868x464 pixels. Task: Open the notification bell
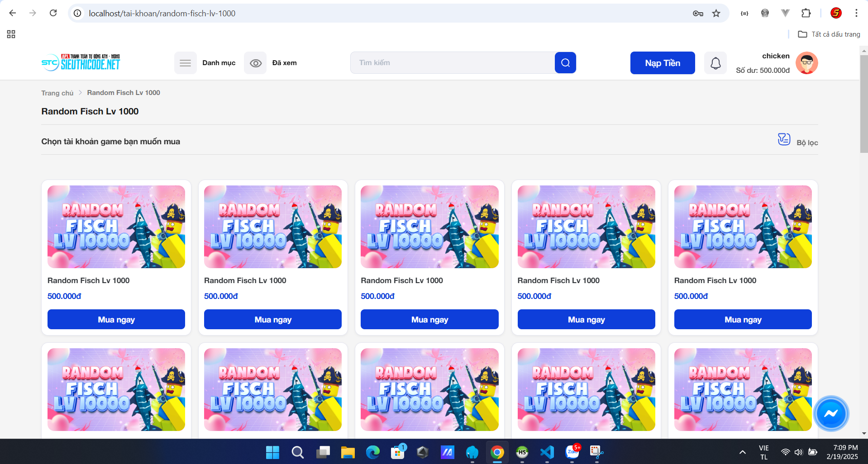pyautogui.click(x=715, y=63)
